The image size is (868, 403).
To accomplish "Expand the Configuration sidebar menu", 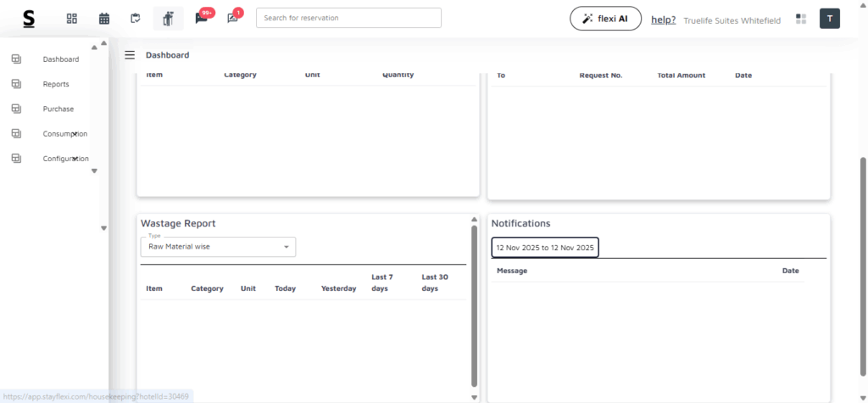I will (x=64, y=159).
